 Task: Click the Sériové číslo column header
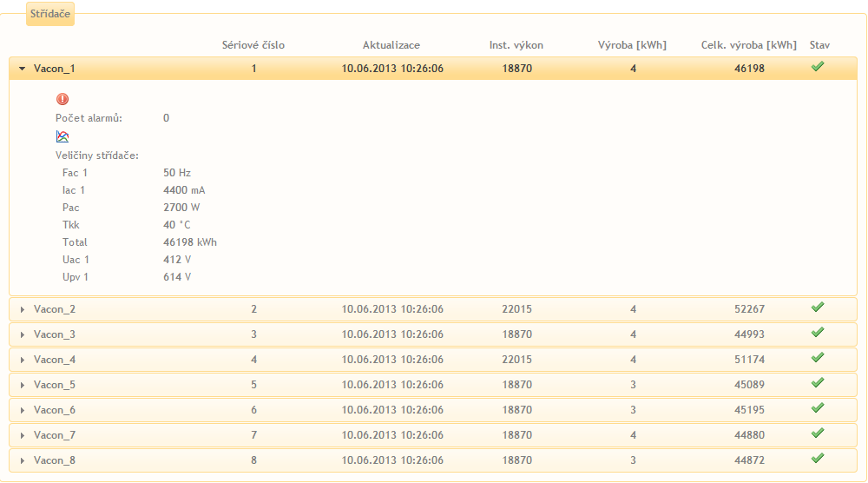tap(253, 45)
